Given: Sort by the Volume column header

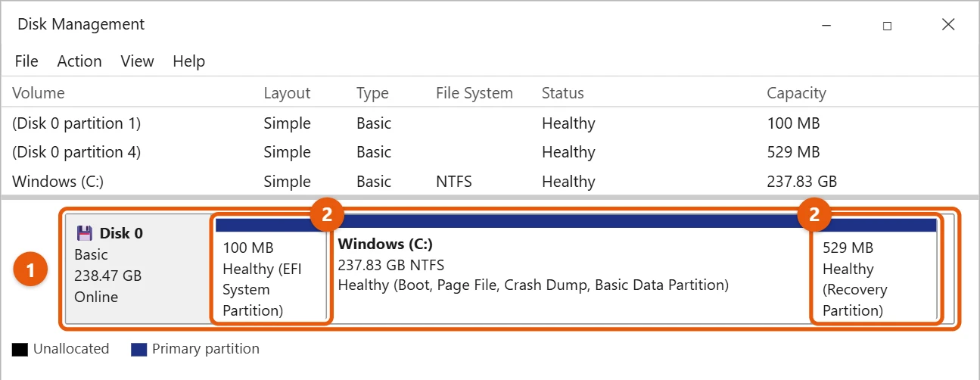Looking at the screenshot, I should [39, 93].
